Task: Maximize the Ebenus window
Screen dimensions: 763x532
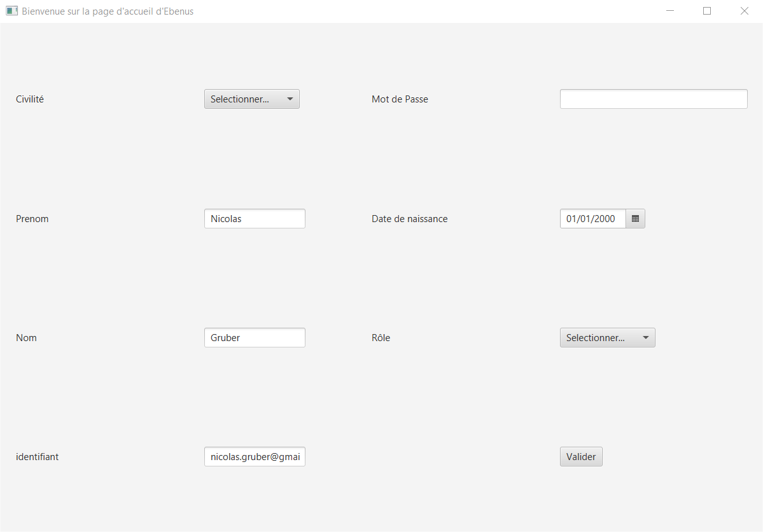Action: point(706,11)
